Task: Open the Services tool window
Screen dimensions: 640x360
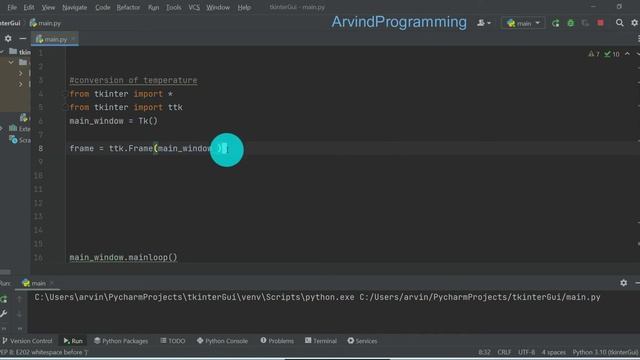Action: [x=362, y=341]
